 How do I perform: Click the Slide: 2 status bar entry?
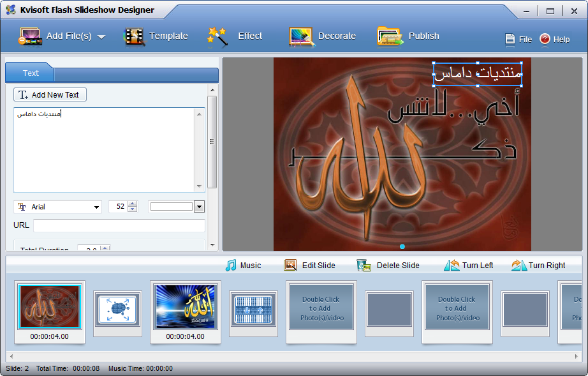(17, 368)
